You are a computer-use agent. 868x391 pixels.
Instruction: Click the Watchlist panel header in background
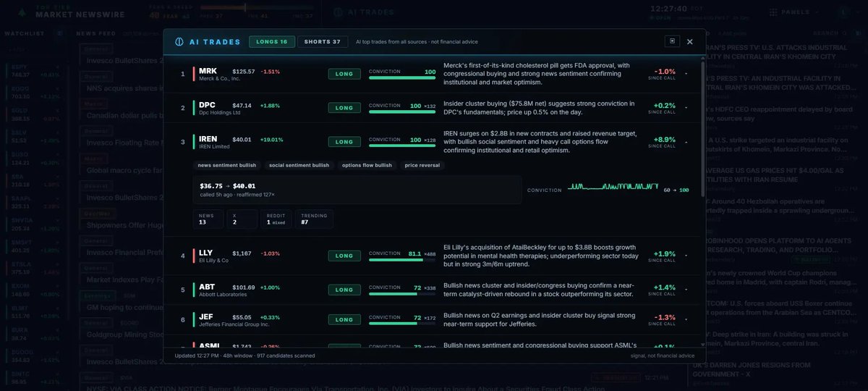click(25, 33)
